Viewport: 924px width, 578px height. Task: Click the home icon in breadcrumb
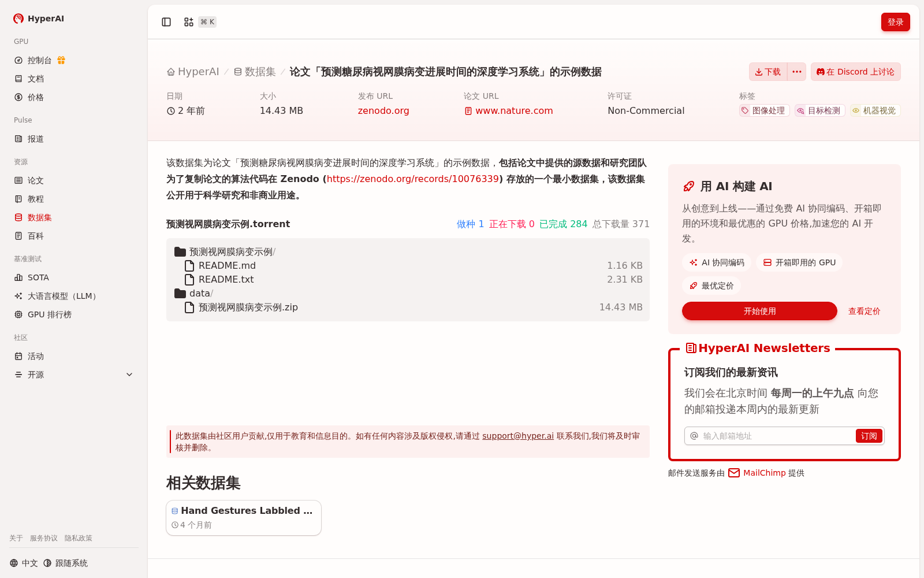171,72
